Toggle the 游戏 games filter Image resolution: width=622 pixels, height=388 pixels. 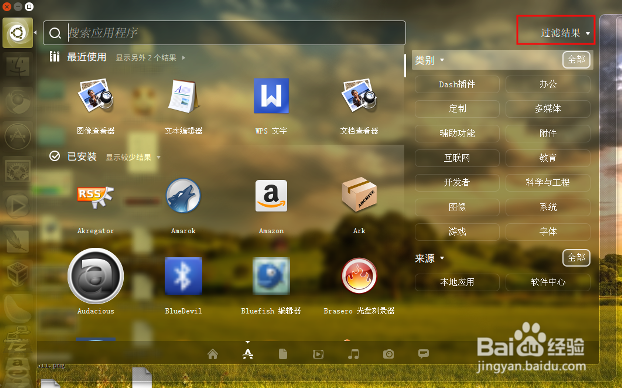click(457, 232)
